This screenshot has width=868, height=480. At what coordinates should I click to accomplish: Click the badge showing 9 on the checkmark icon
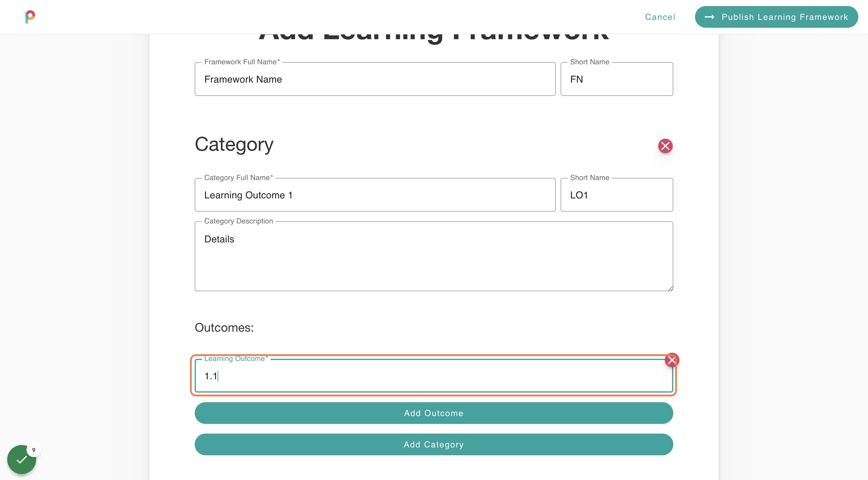tap(33, 450)
